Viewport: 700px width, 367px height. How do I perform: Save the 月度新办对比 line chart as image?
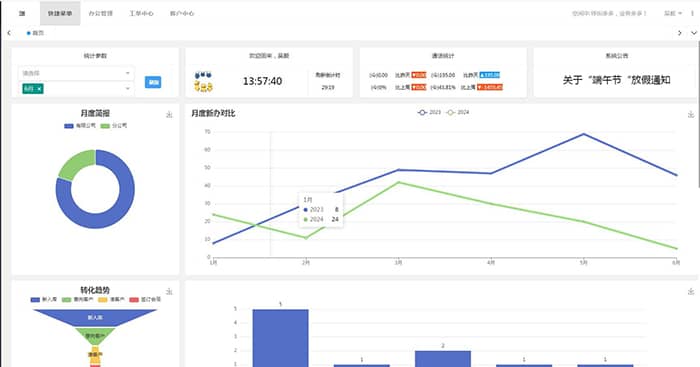(691, 115)
